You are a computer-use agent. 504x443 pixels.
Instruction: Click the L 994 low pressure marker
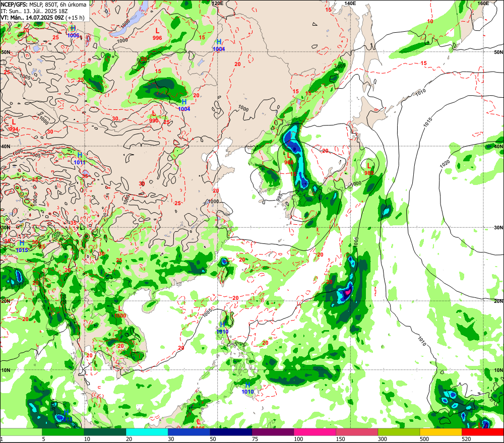(x=14, y=125)
